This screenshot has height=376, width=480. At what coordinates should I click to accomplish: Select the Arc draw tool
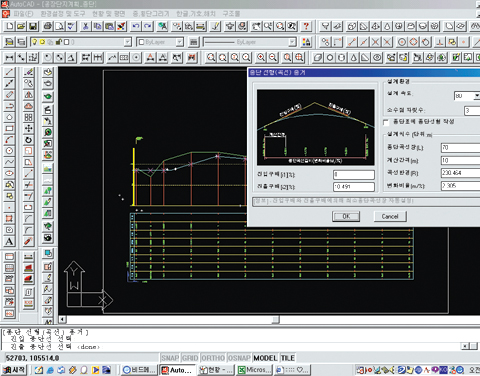point(9,140)
